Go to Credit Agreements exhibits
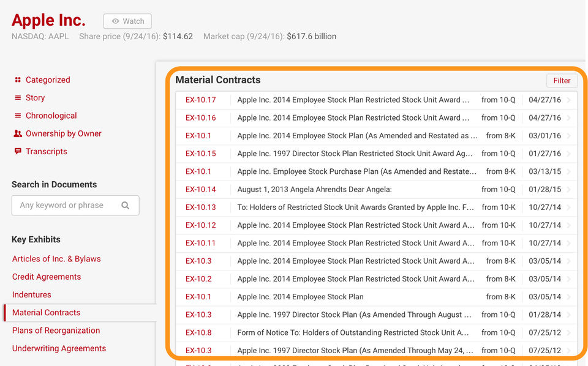 (x=47, y=277)
